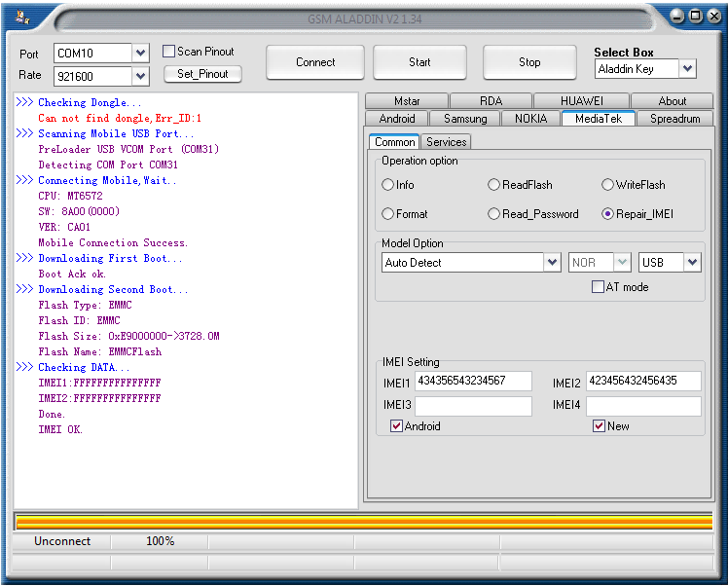Image resolution: width=728 pixels, height=586 pixels.
Task: Click the Connect button
Action: click(x=315, y=62)
